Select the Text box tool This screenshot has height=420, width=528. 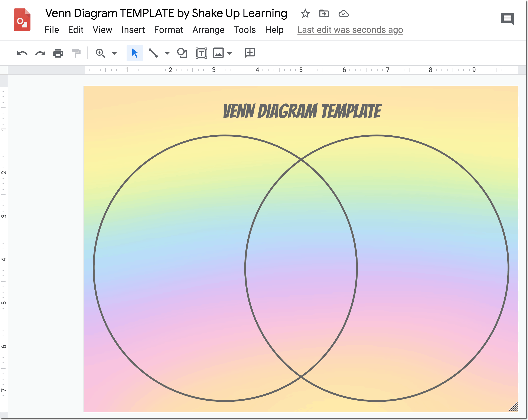coord(201,53)
